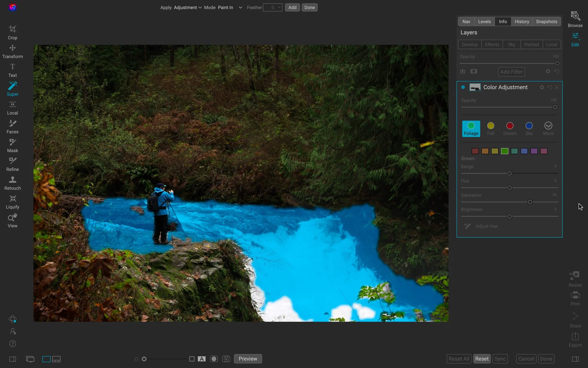Open the Mode dropdown next to Paint In
Screen dimensions: 588x368
(x=240, y=8)
